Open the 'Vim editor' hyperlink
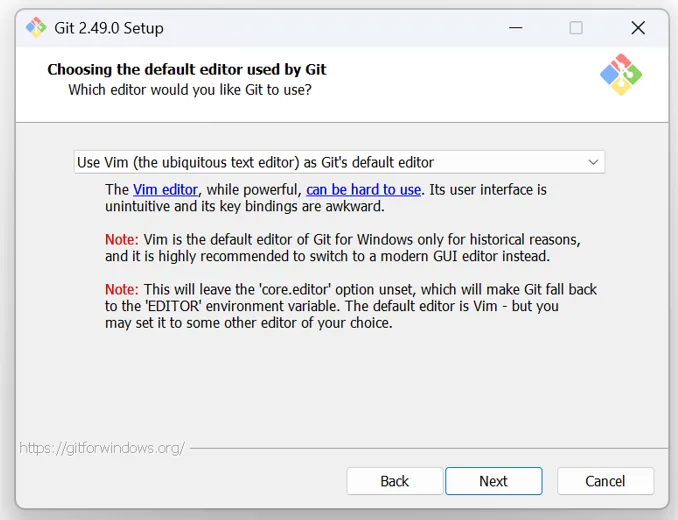The image size is (678, 520). pyautogui.click(x=166, y=189)
